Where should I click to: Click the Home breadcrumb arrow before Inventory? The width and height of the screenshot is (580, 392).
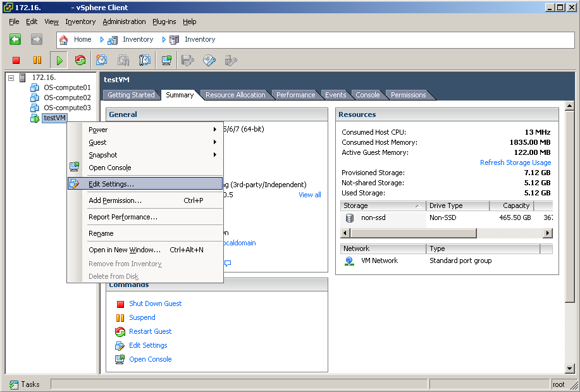point(102,40)
